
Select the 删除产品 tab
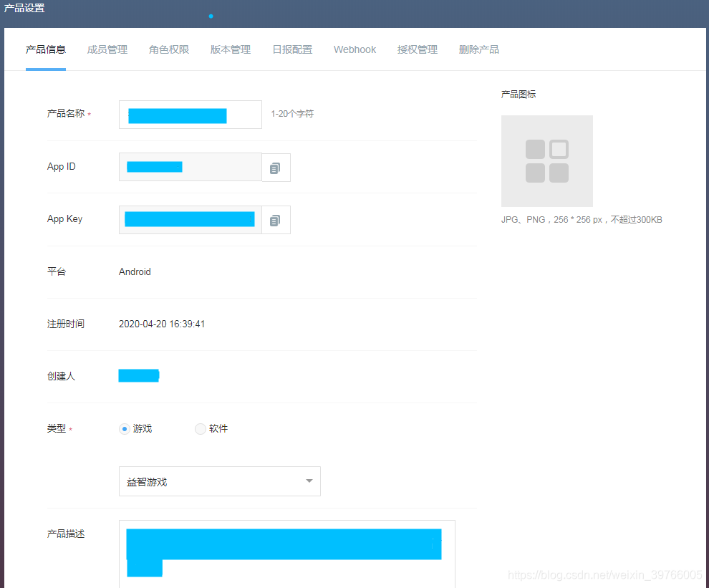478,49
